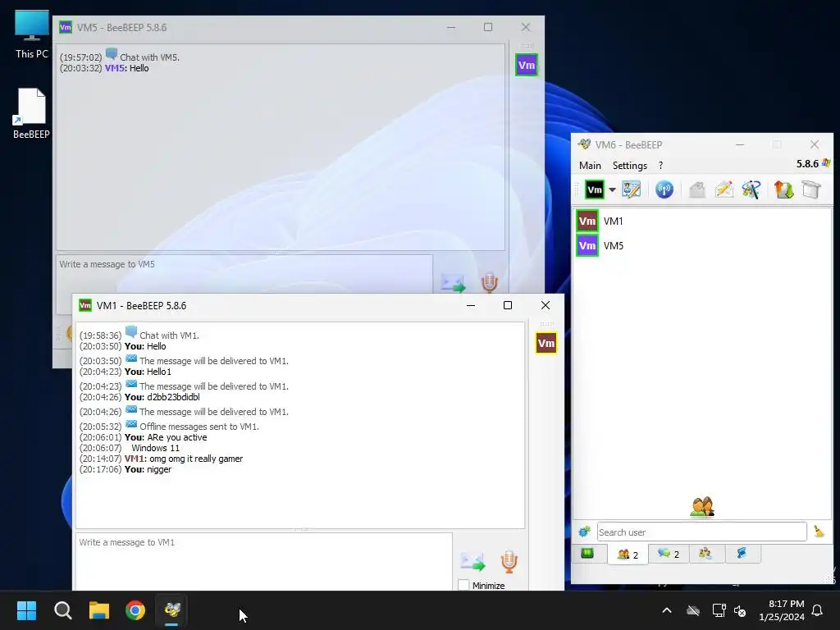Click the 'VM1: omg omg it really gamer' line

[161, 459]
